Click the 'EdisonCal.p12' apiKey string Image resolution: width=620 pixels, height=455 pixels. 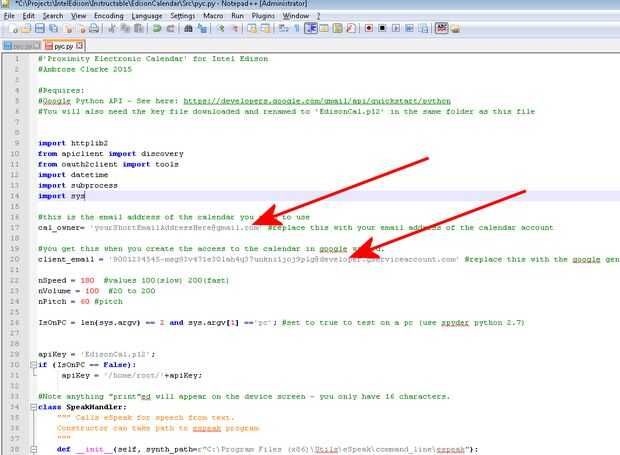(116, 354)
